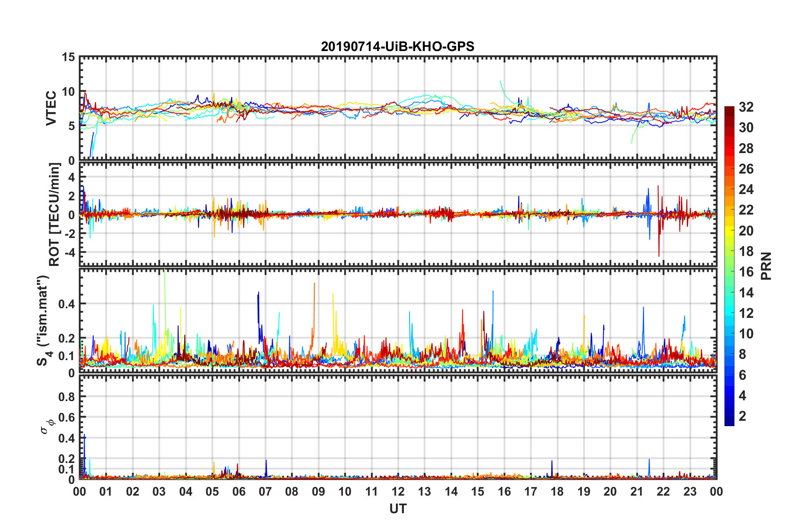Screen dimensions: 796x532
Task: Click the x-axis tick label 08
Action: coord(292,491)
